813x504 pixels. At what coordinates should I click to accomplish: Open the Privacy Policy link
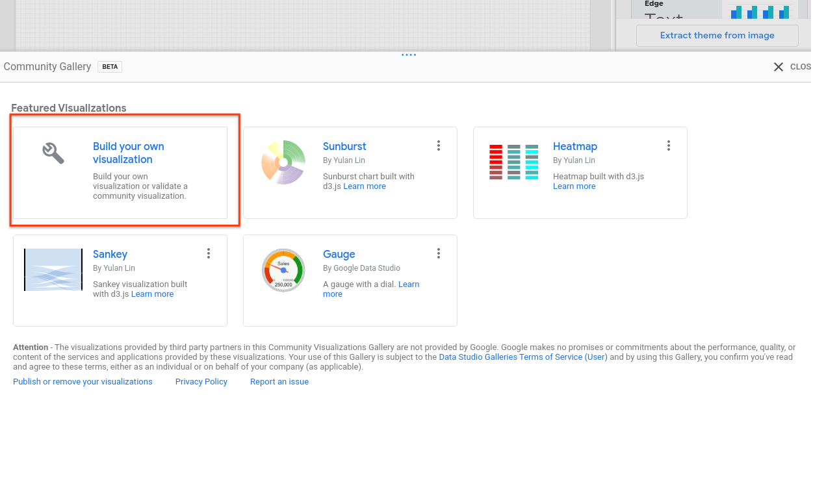[x=201, y=382]
